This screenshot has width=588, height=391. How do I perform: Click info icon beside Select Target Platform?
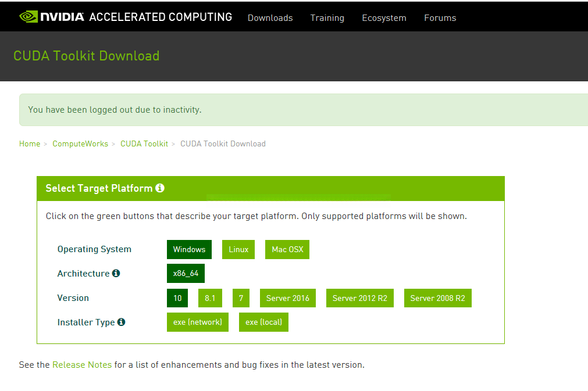160,188
